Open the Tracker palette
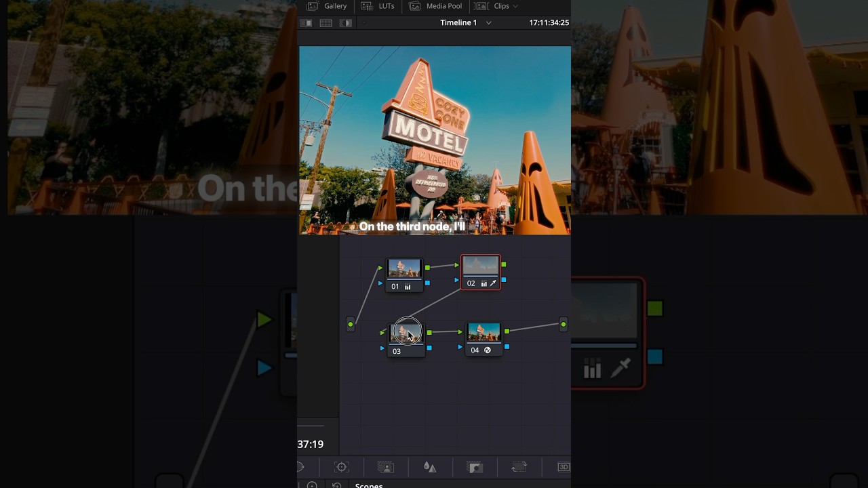 coord(342,467)
